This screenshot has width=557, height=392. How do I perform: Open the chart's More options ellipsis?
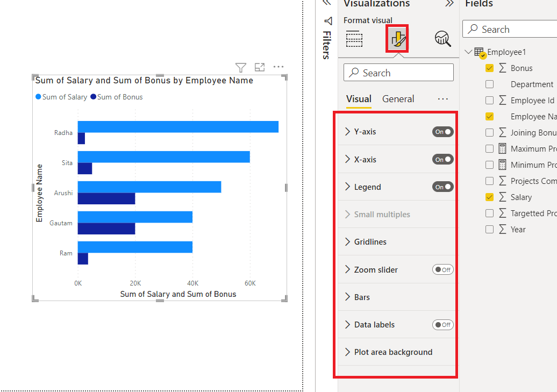tap(278, 67)
